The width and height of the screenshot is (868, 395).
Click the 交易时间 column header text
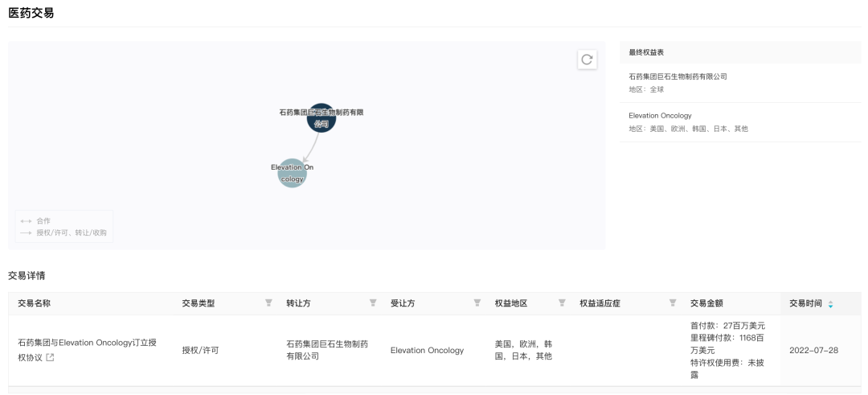point(805,303)
